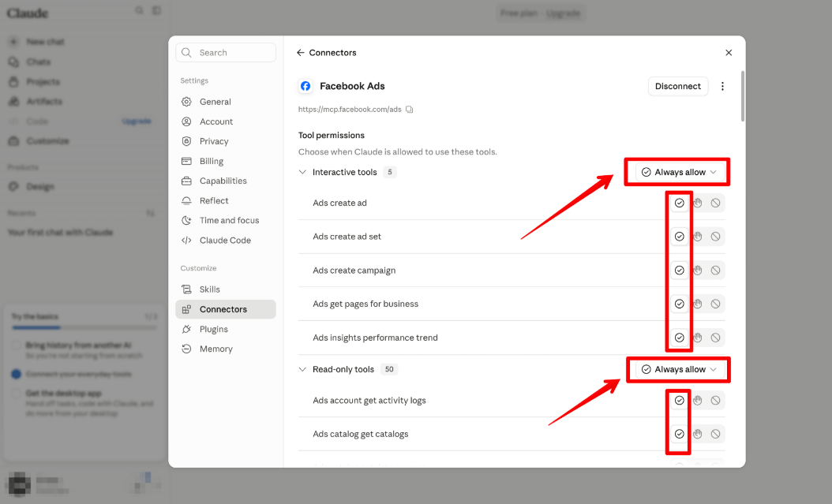The width and height of the screenshot is (832, 504).
Task: Click background sidebar search icon
Action: [x=139, y=10]
